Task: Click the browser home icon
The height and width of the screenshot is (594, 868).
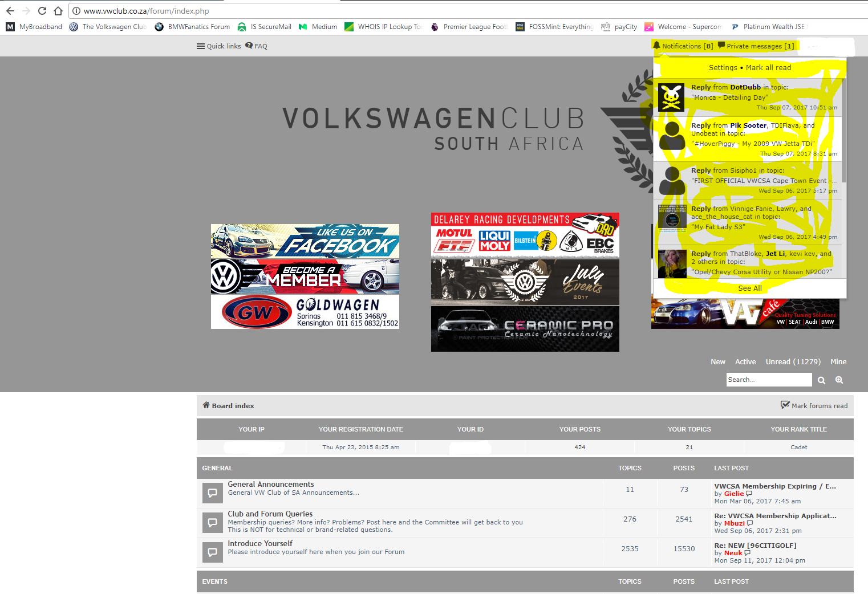Action: pos(58,11)
